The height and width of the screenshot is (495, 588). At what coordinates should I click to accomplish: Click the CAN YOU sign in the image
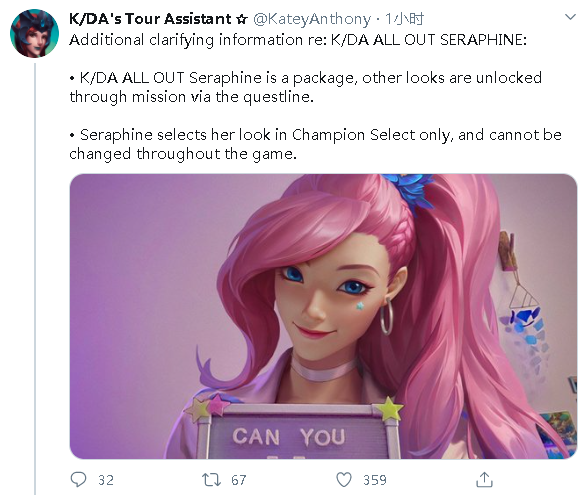289,437
